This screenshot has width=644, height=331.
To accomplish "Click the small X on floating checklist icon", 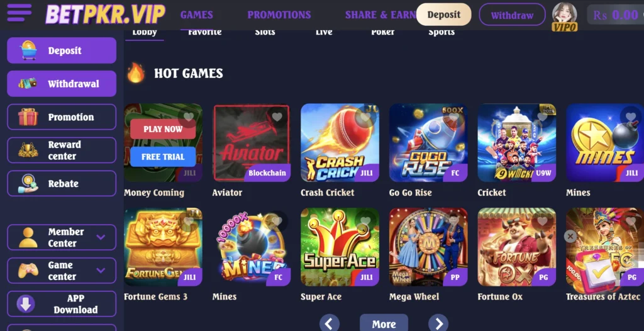I will 570,236.
